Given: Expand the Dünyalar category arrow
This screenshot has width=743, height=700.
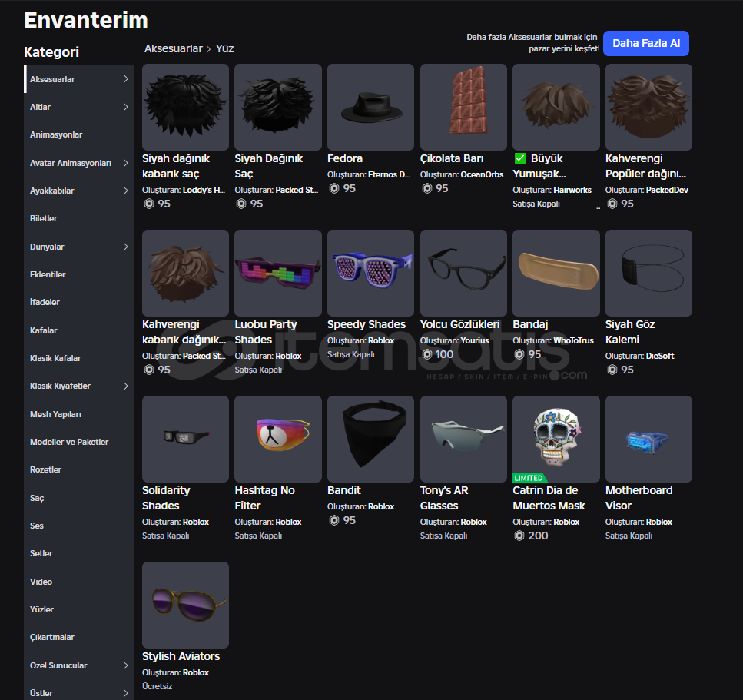Looking at the screenshot, I should tap(125, 247).
